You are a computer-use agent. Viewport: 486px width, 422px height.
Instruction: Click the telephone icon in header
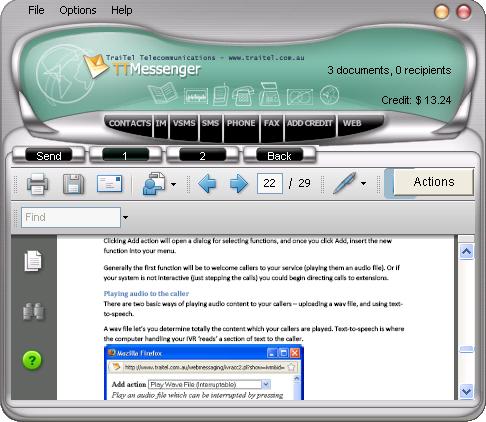[x=243, y=96]
